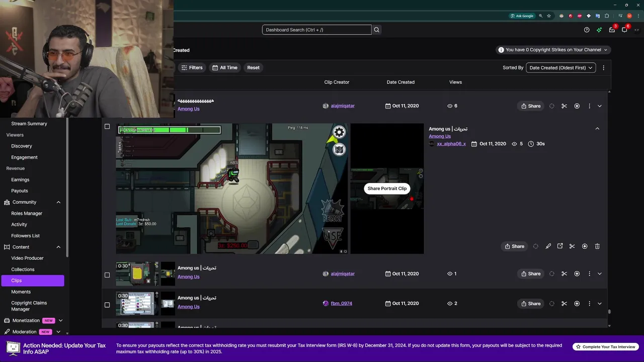The image size is (644, 362).
Task: Delete clip using the trash icon
Action: (x=597, y=246)
